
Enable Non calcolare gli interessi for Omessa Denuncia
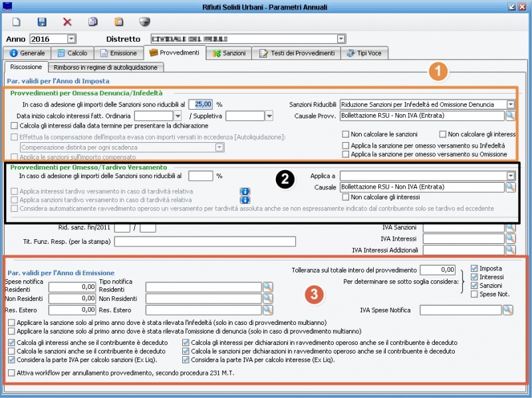442,134
